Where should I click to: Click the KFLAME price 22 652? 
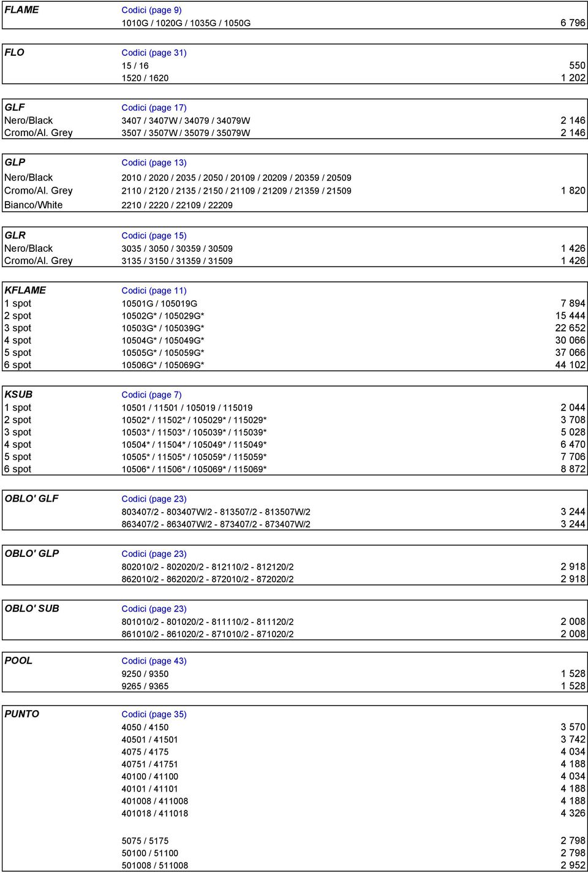point(570,328)
